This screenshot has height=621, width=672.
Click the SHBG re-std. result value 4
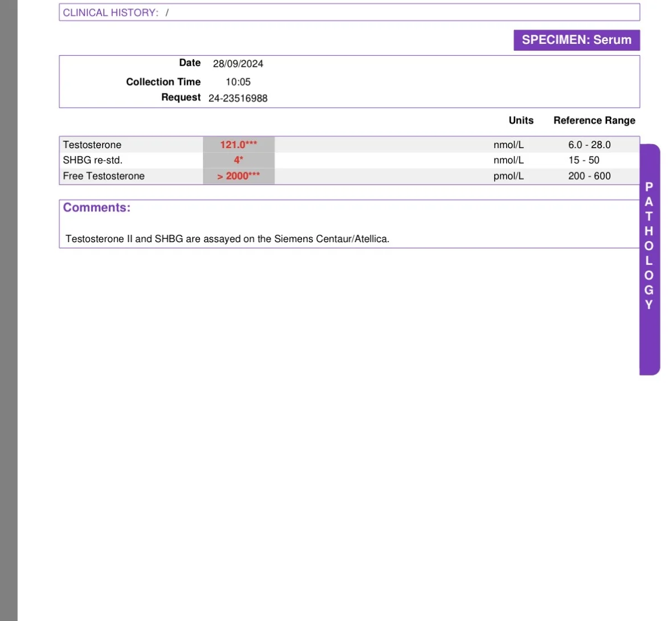[239, 160]
